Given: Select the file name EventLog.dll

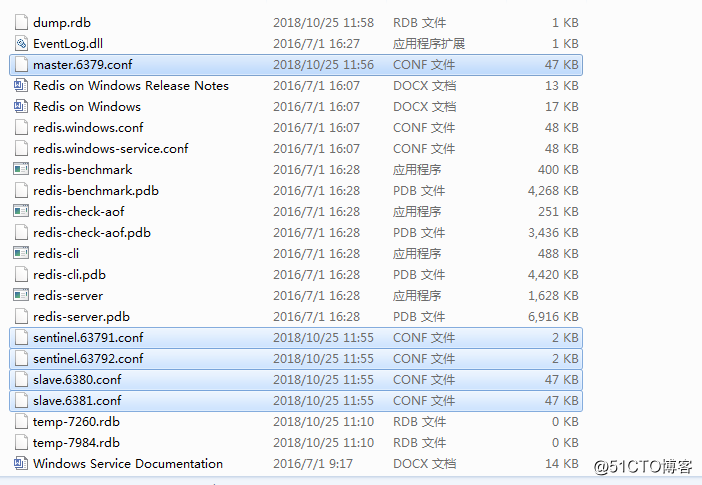Looking at the screenshot, I should click(68, 43).
